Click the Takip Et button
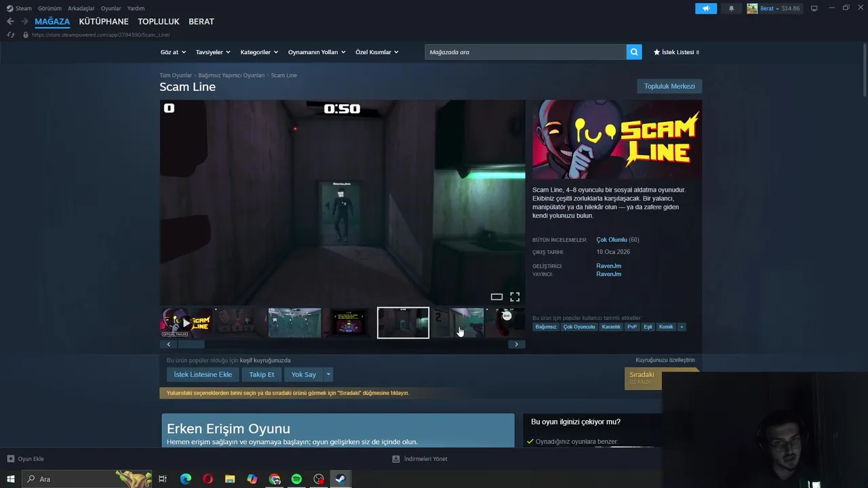Viewport: 868px width, 488px height. point(262,374)
